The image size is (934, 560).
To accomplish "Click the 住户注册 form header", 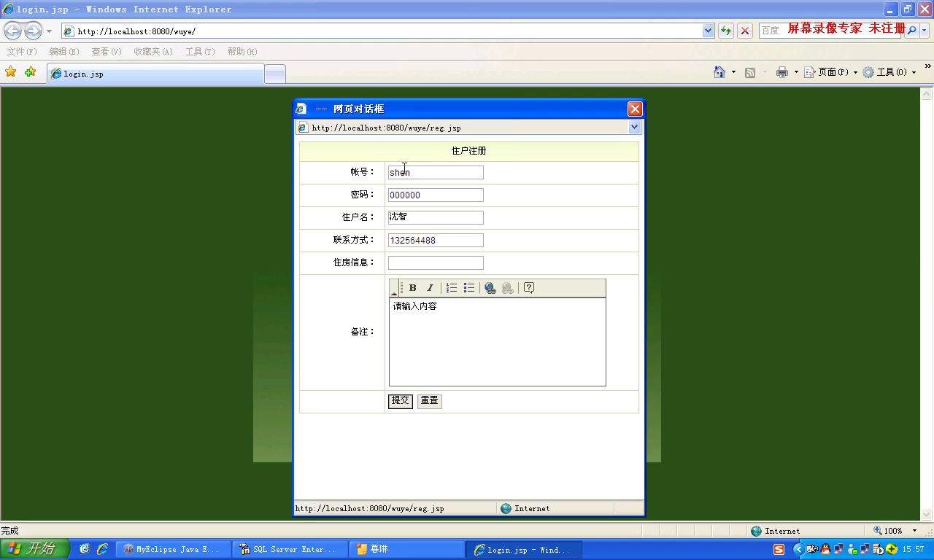I will pyautogui.click(x=468, y=151).
